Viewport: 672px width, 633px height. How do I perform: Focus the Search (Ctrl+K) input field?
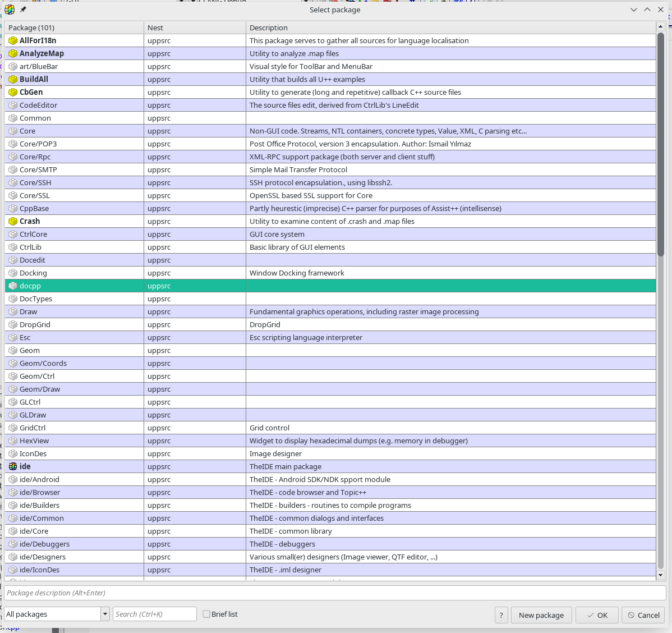[x=155, y=614]
